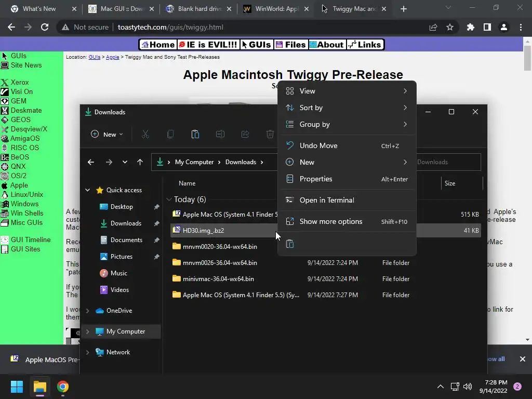Open notification badge in taskbar corner
The image size is (532, 399).
517,387
